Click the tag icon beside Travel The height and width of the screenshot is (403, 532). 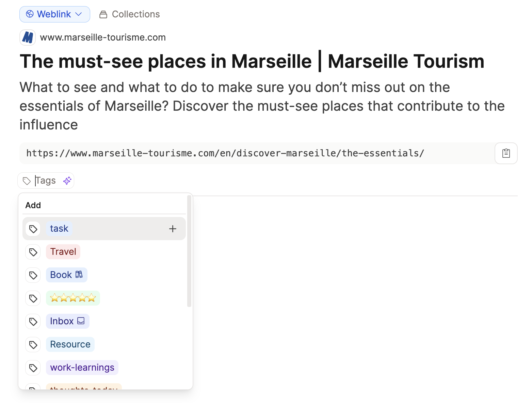point(33,252)
